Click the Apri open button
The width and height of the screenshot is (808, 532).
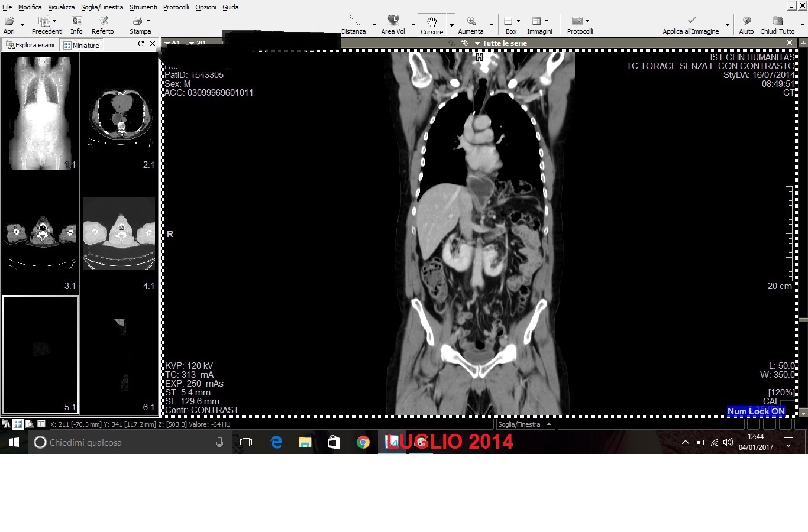pyautogui.click(x=9, y=24)
